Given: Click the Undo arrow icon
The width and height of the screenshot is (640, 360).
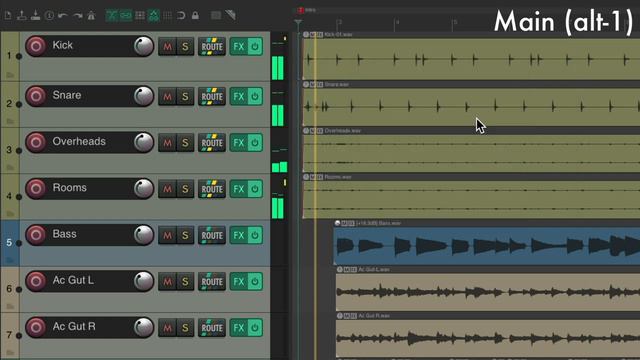Looking at the screenshot, I should [63, 16].
